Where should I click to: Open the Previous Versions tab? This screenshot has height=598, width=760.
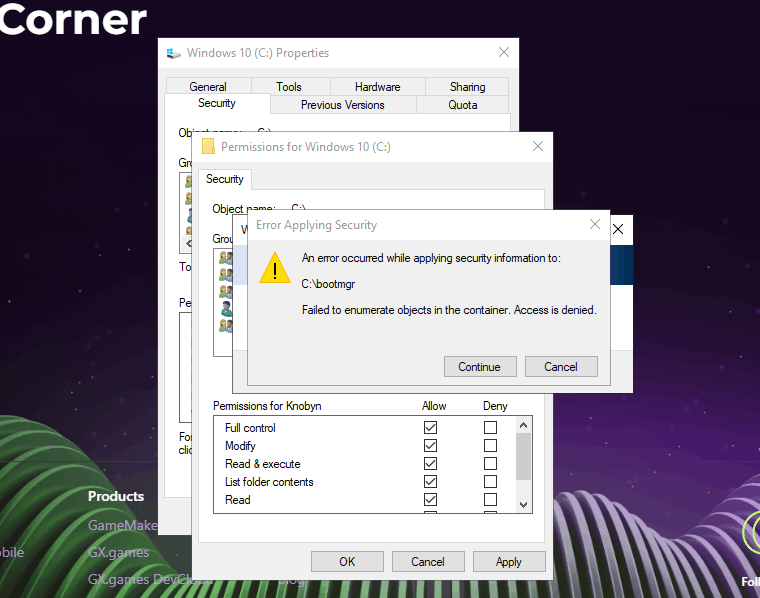pyautogui.click(x=343, y=105)
